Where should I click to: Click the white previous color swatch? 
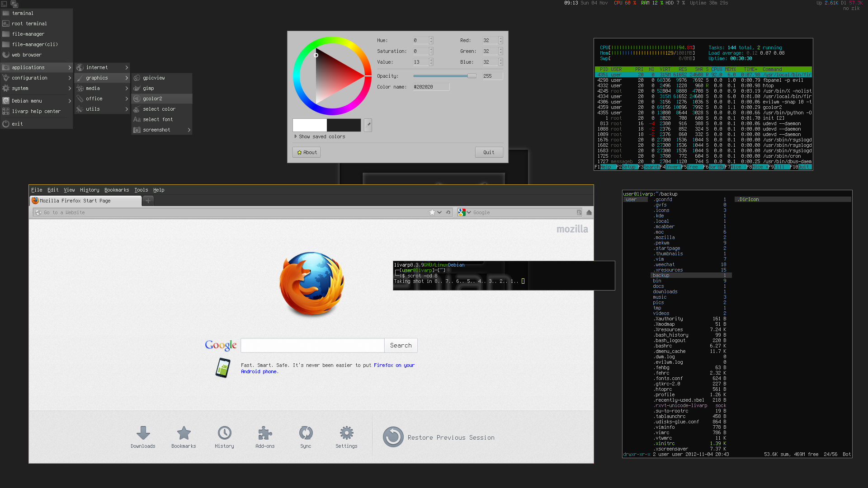[x=310, y=125]
